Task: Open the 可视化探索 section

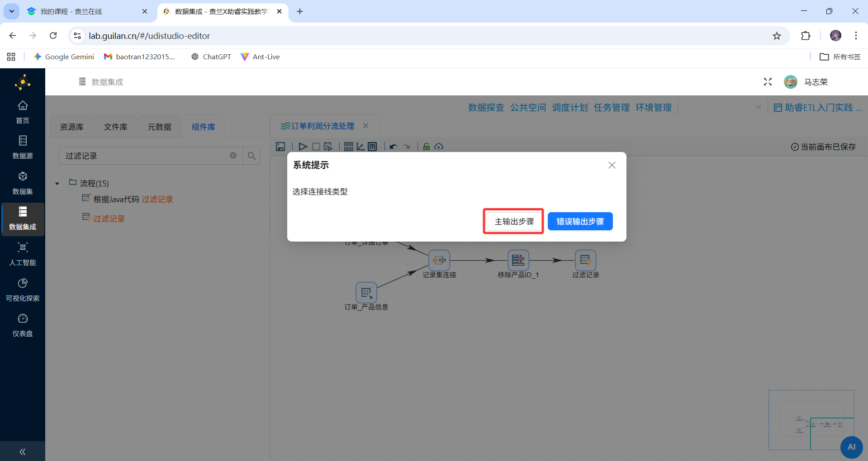Action: tap(23, 290)
